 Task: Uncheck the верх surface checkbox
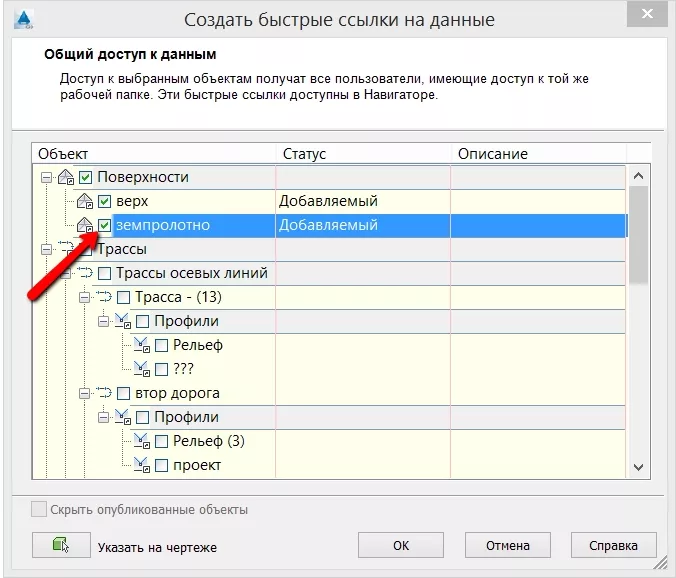(104, 201)
